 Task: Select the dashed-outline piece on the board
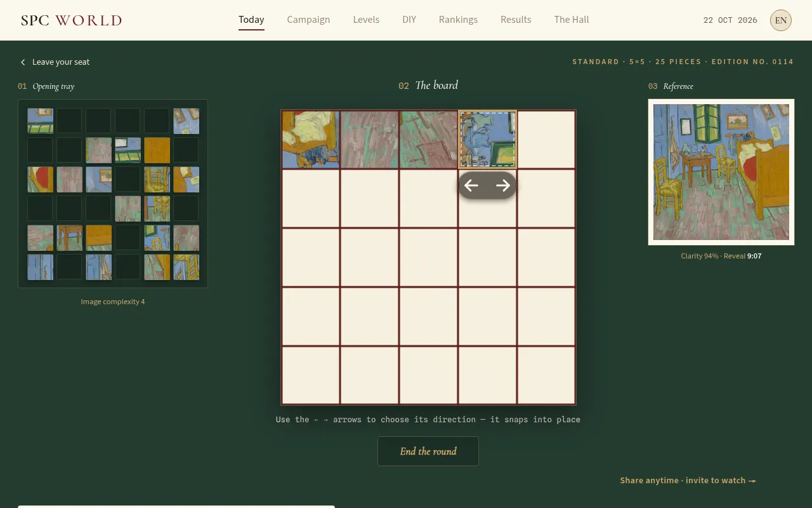tap(487, 140)
